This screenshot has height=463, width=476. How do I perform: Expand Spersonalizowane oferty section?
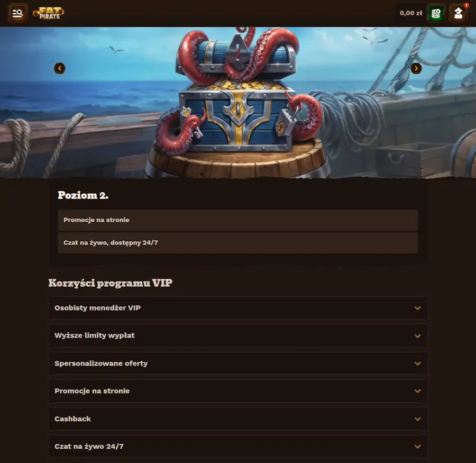tap(238, 364)
